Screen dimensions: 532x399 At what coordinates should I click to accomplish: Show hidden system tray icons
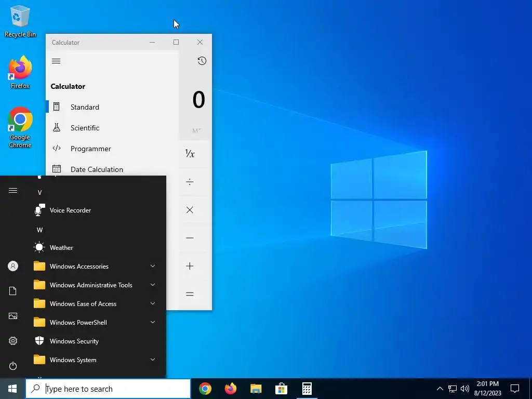(x=440, y=389)
